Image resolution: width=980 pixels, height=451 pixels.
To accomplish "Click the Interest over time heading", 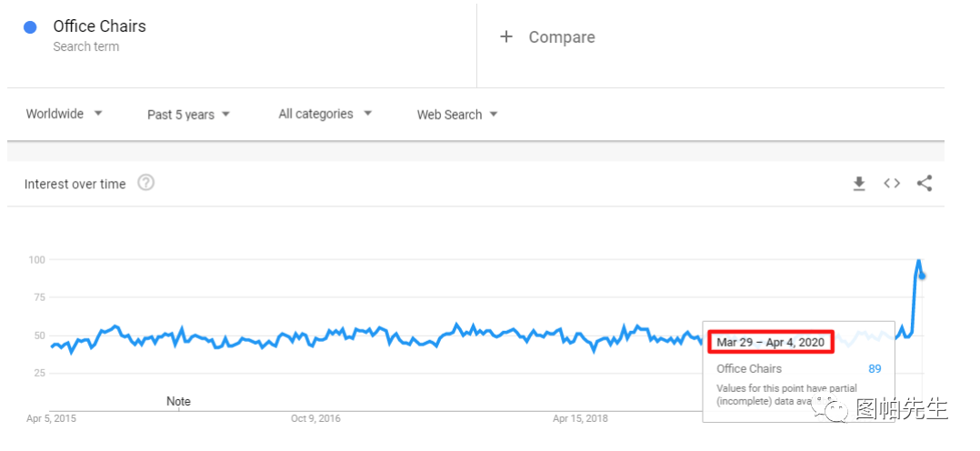I will click(75, 184).
